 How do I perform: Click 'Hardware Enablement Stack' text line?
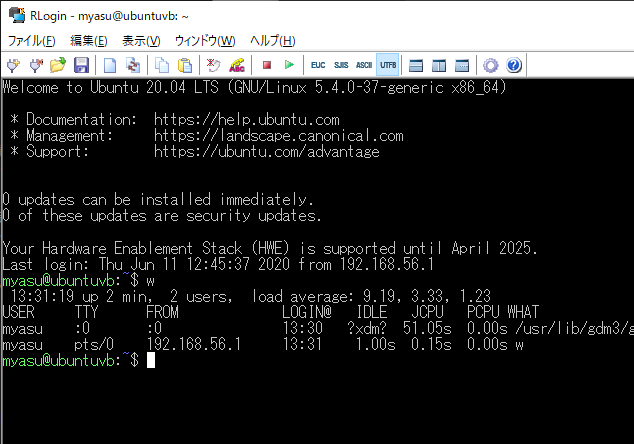(x=270, y=248)
